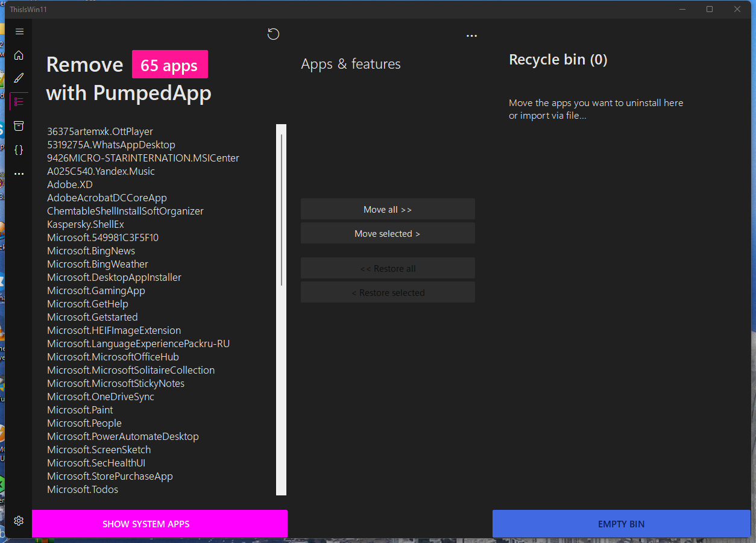Screen dimensions: 756x543
Task: Select Microsoft.Getstarted entry
Action: tap(92, 317)
